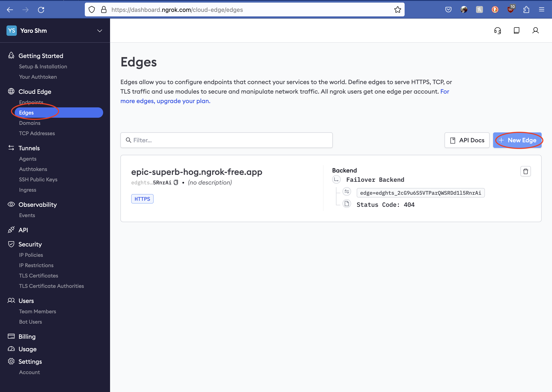The width and height of the screenshot is (552, 392).
Task: Delete the epic-superb-hog edge with trash icon
Action: point(525,171)
